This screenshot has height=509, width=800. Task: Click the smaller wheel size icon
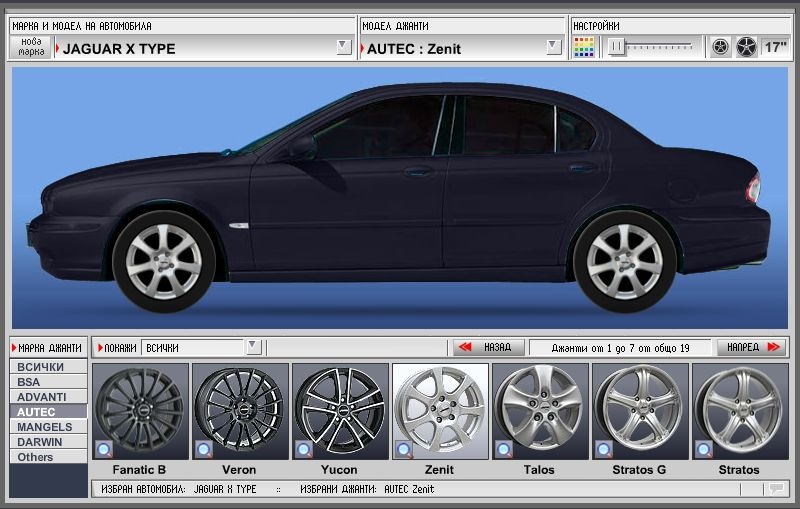pos(720,47)
